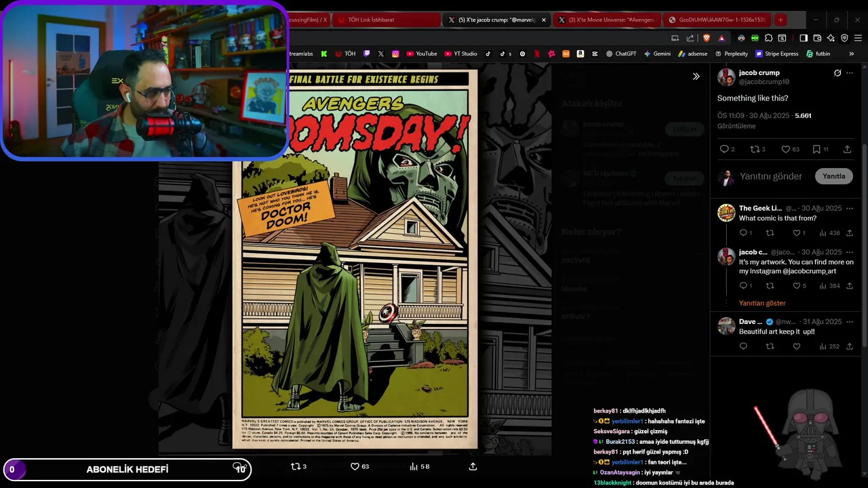Reply to jacob's artwork comment
Image resolution: width=868 pixels, height=488 pixels.
pos(743,285)
